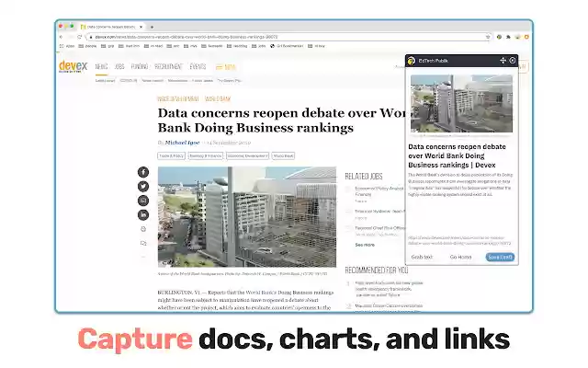Click the EdTech Publik logo icon

412,61
